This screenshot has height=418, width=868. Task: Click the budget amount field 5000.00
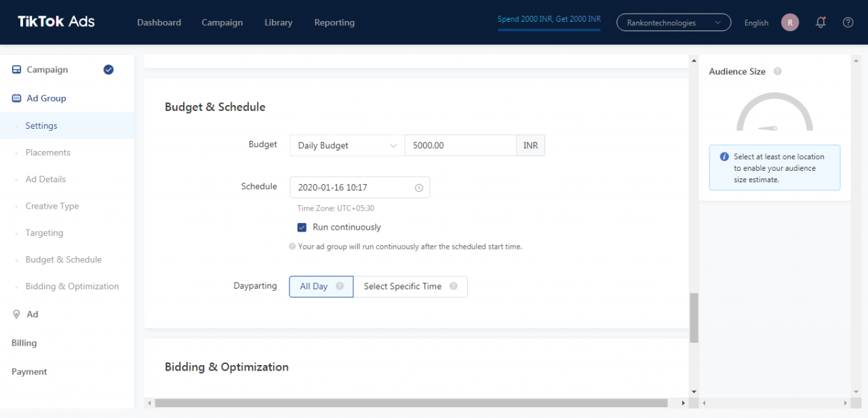tap(461, 146)
